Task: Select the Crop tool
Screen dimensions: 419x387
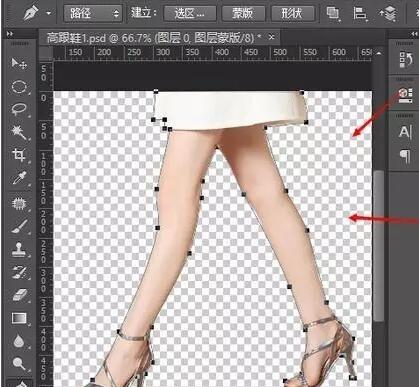Action: tap(19, 155)
